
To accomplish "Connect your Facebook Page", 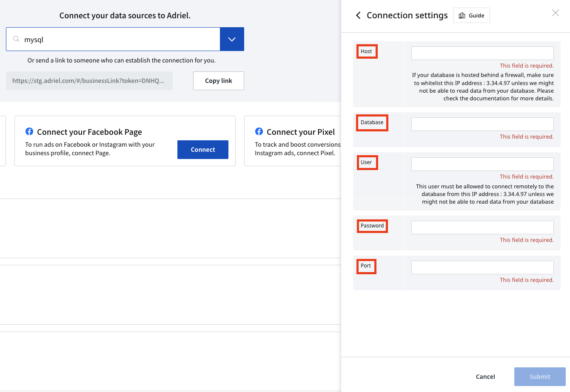I will tap(203, 150).
